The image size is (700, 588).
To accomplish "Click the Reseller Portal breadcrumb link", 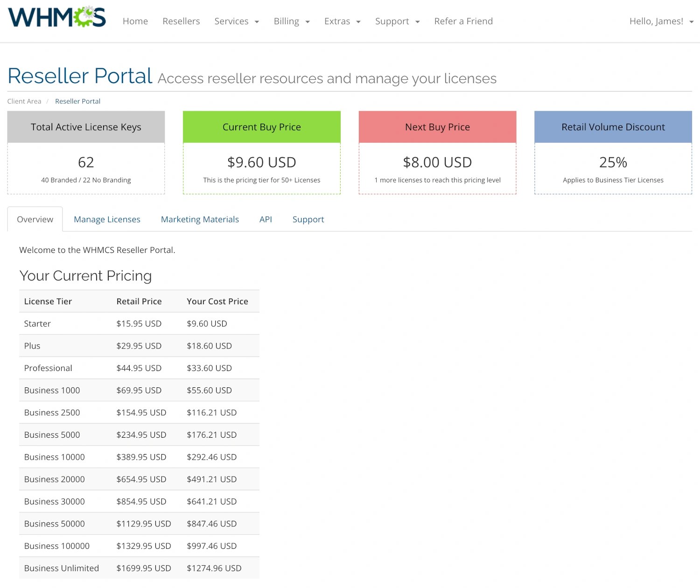I will [77, 101].
